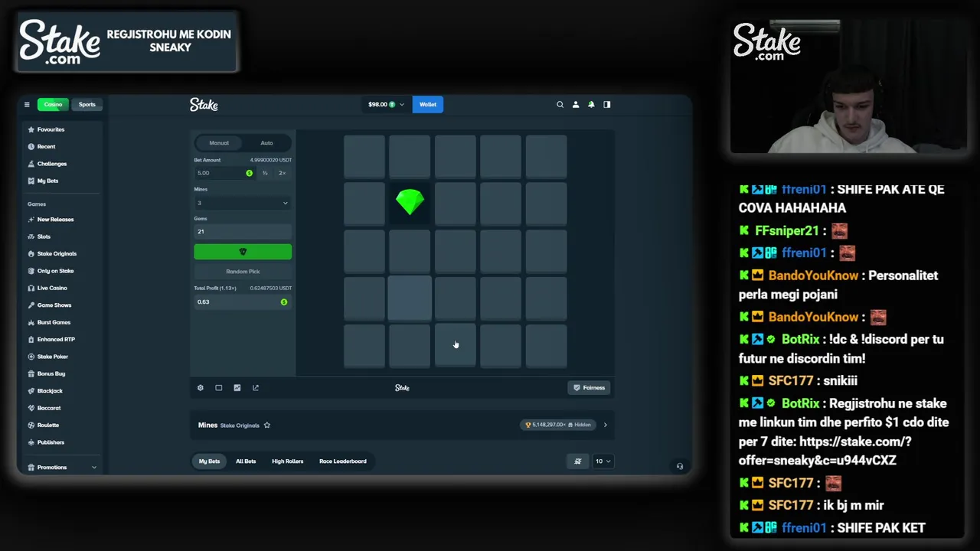Select the All Bets tab
980x551 pixels.
coord(246,461)
